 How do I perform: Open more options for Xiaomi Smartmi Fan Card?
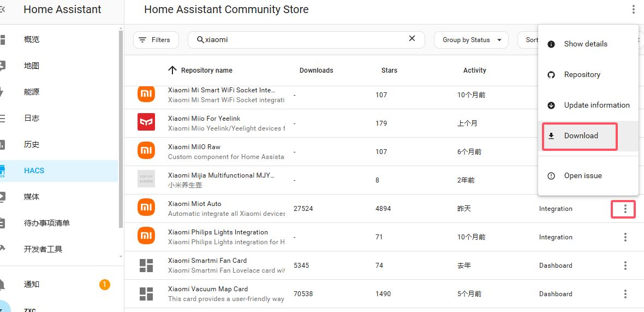pos(625,266)
